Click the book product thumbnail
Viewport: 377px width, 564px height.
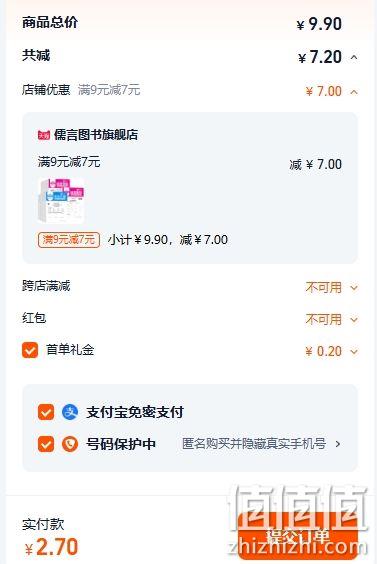[61, 200]
